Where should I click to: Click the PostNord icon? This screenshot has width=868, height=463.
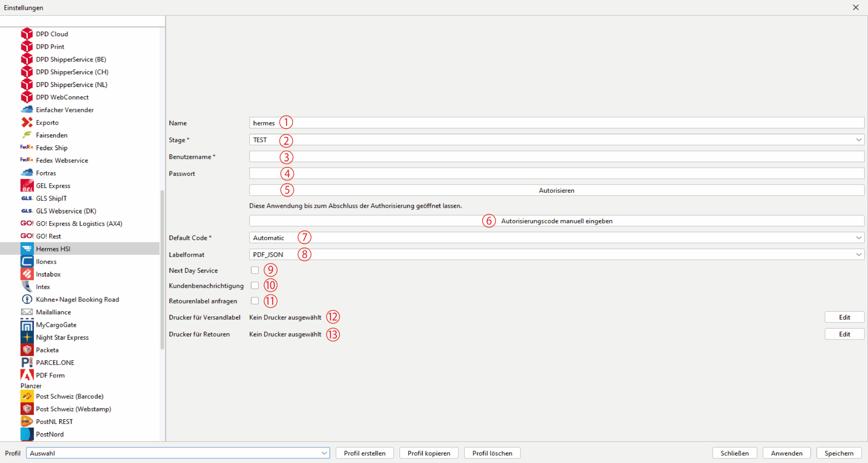[x=27, y=434]
